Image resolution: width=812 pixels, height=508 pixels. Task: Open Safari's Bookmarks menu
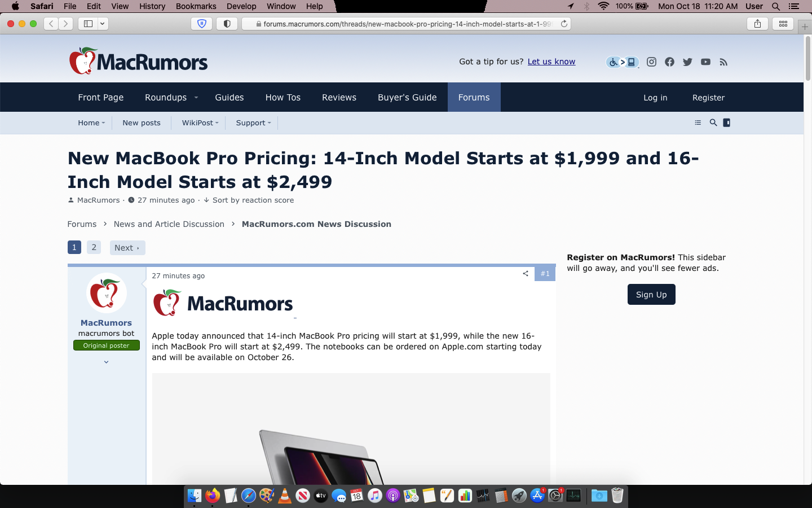[196, 6]
